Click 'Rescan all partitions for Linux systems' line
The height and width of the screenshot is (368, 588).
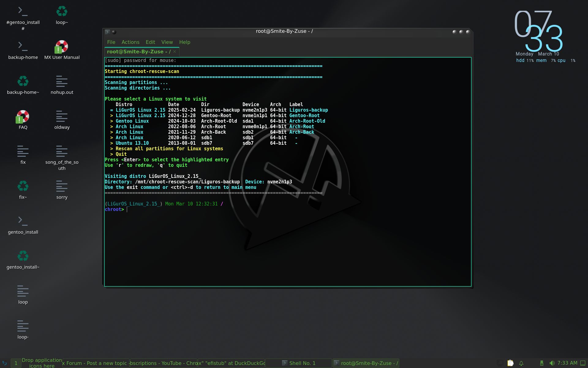point(169,148)
